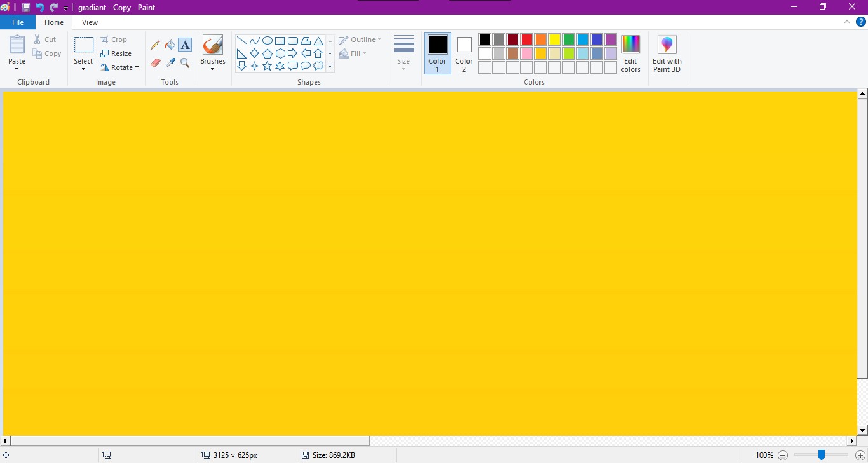Screen dimensions: 868x463
Task: Pick the purple color swatch
Action: [611, 39]
